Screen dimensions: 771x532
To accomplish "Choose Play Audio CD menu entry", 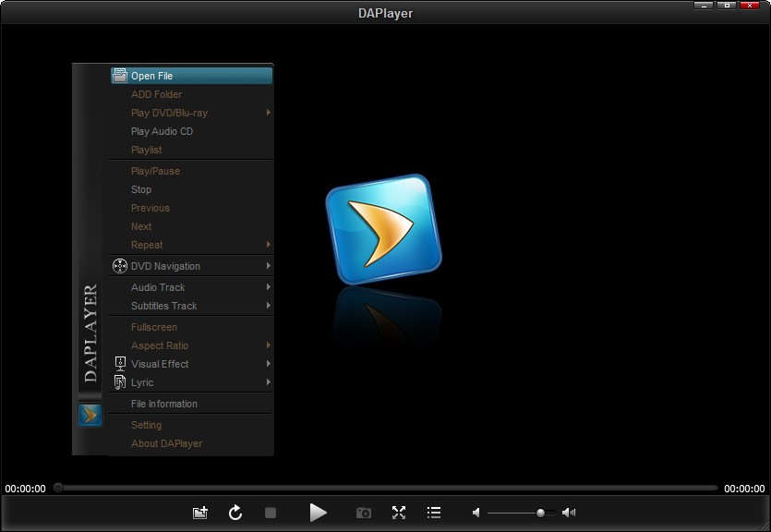I will click(x=162, y=131).
